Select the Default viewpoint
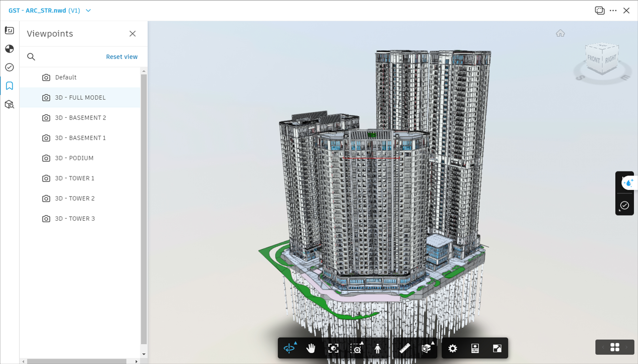 pos(80,77)
